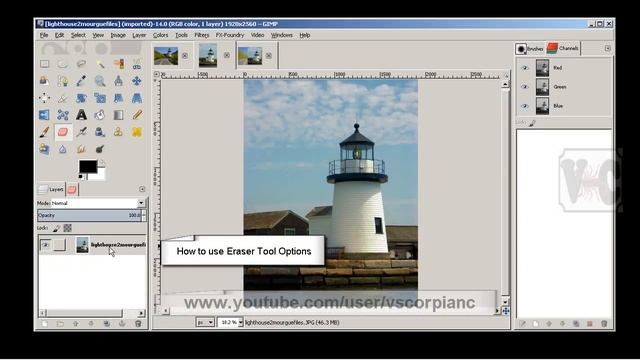Toggle Lock pixels in Layers panel
The height and width of the screenshot is (360, 640).
56,228
